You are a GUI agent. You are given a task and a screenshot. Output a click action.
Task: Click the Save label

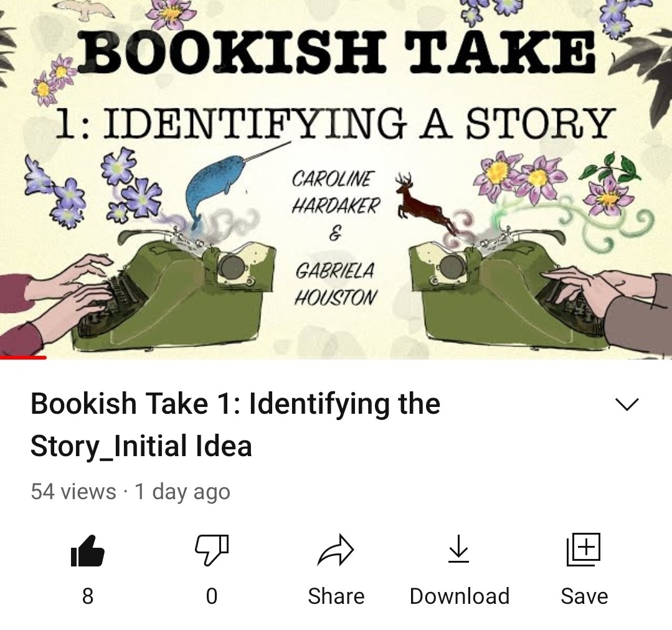click(584, 596)
